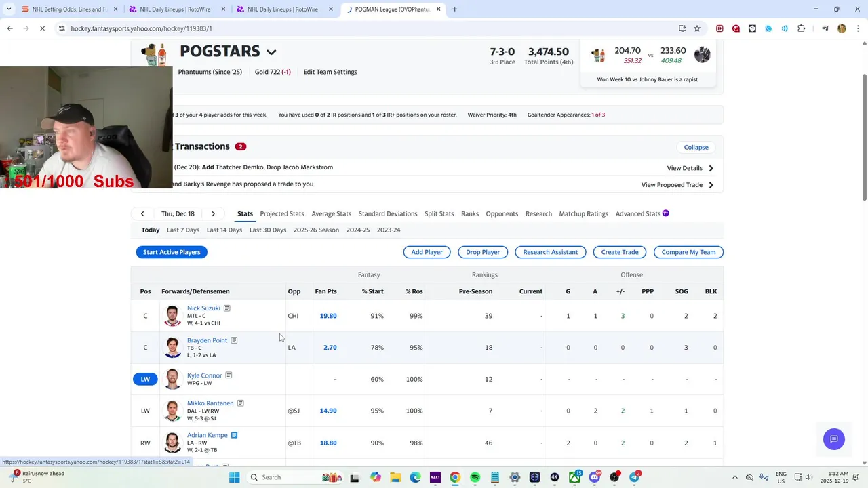Viewport: 868px width, 488px height.
Task: Select 2025-26 Season filter
Action: [316, 230]
